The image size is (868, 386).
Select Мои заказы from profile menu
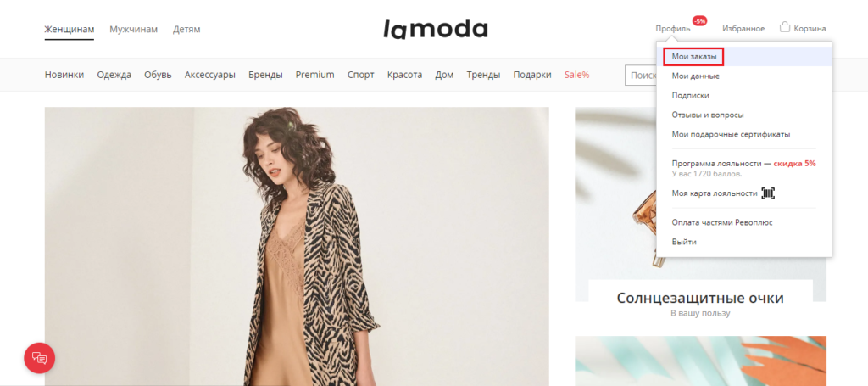tap(693, 57)
